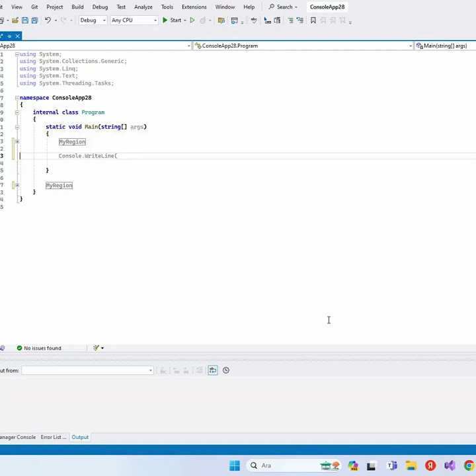Click the Search box in title bar
Image resolution: width=476 pixels, height=476 pixels.
coord(283,7)
